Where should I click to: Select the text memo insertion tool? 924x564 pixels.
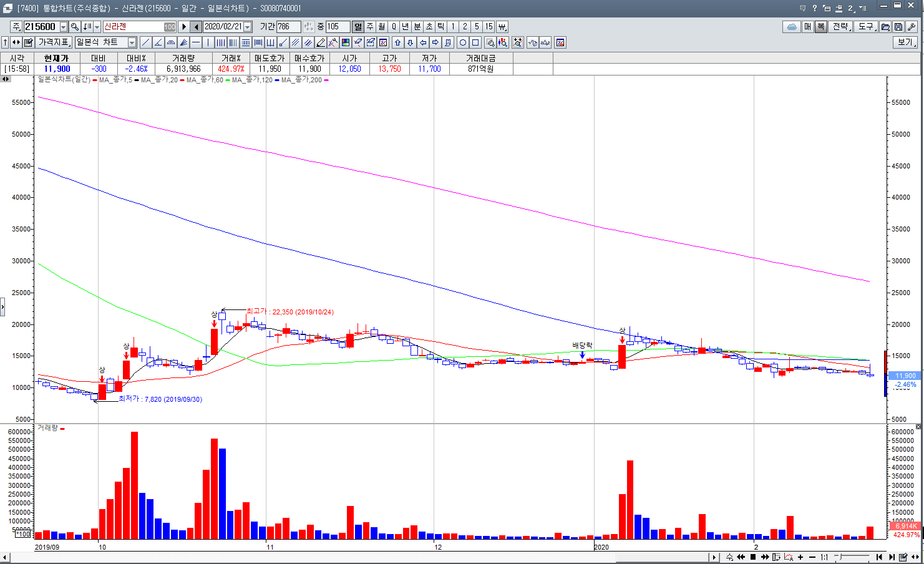pos(448,42)
